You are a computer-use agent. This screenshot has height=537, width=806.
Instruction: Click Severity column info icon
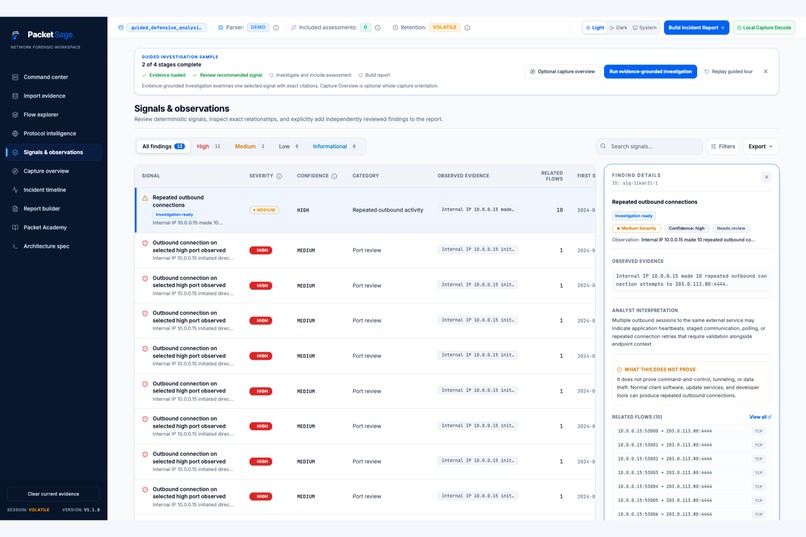279,176
